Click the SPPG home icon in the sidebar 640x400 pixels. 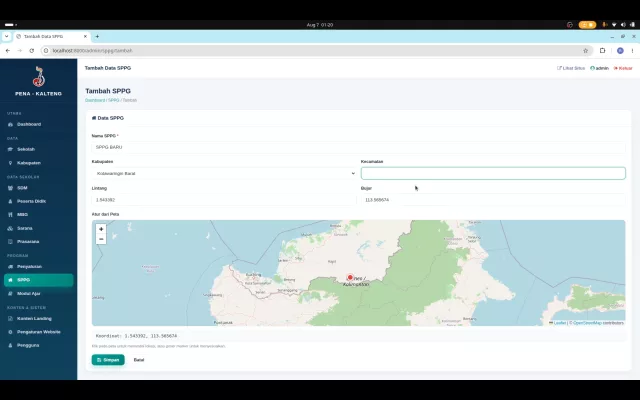coord(10,280)
